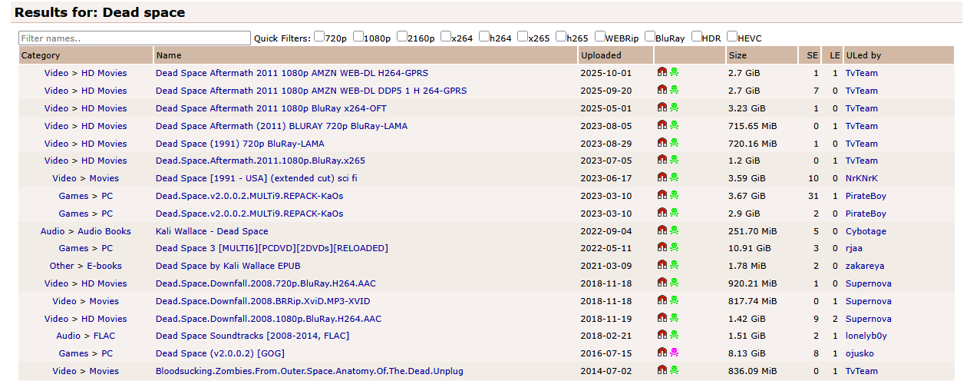980x381 pixels.
Task: Open uploader rjaa's page
Action: (x=855, y=248)
